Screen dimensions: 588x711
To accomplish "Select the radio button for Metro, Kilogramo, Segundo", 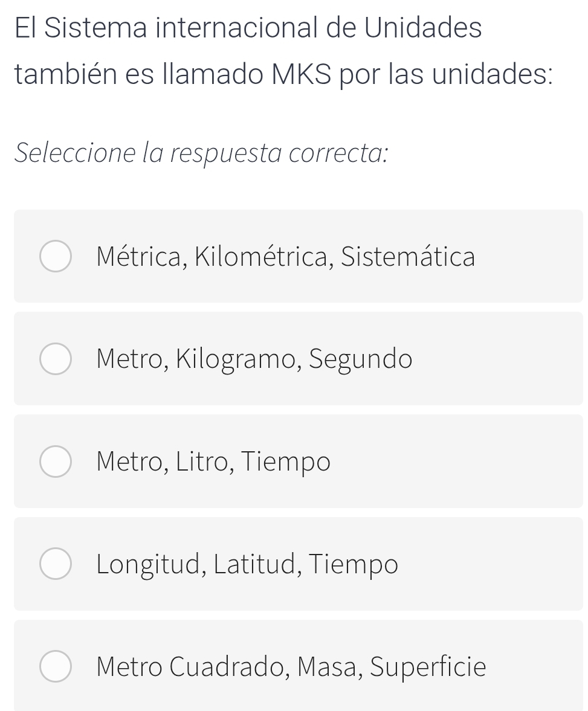I will (x=56, y=359).
